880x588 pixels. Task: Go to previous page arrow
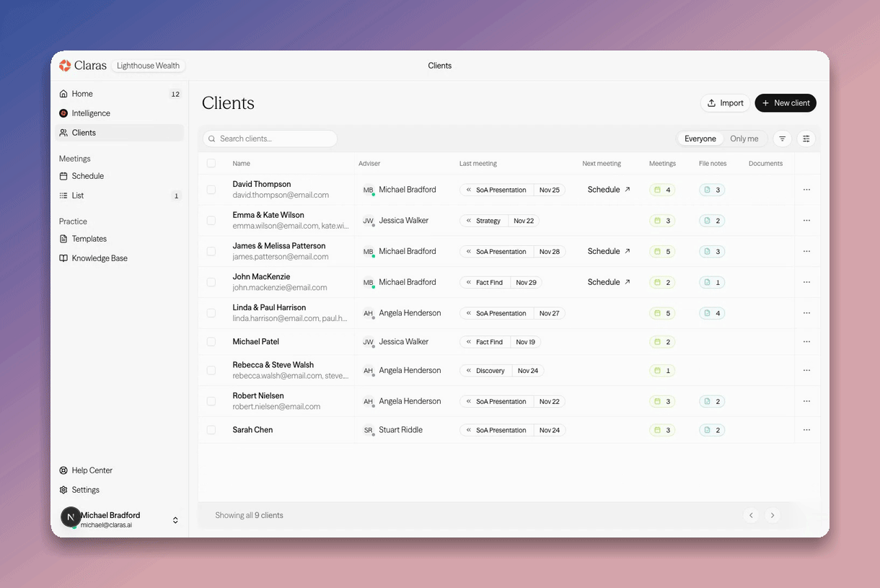click(751, 515)
